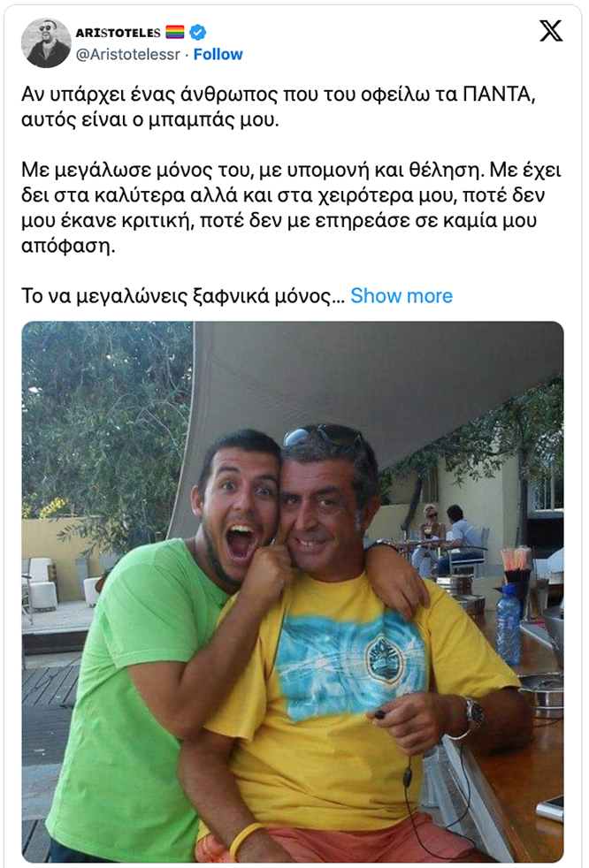The image size is (589, 868).
Task: Follow the @Aristotelessr account
Action: [x=218, y=54]
